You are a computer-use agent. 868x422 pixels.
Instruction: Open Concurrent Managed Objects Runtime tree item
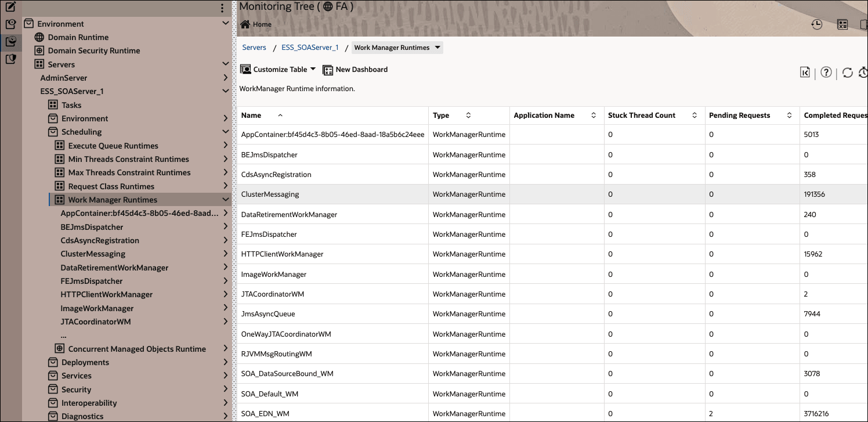coord(137,349)
